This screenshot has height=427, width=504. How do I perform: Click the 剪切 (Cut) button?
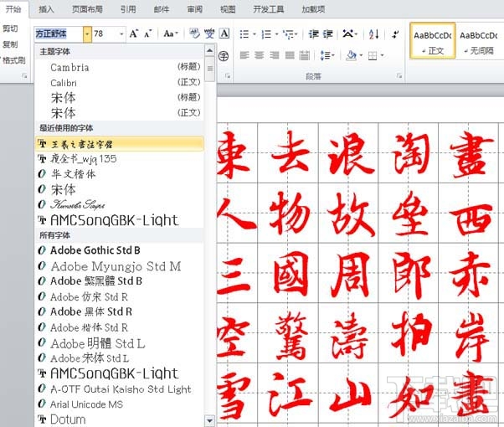pyautogui.click(x=10, y=28)
